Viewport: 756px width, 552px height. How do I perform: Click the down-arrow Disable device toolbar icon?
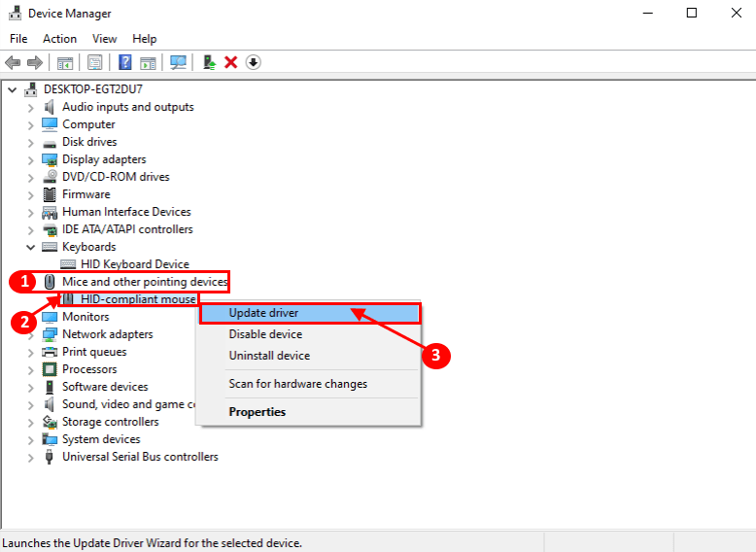[254, 62]
